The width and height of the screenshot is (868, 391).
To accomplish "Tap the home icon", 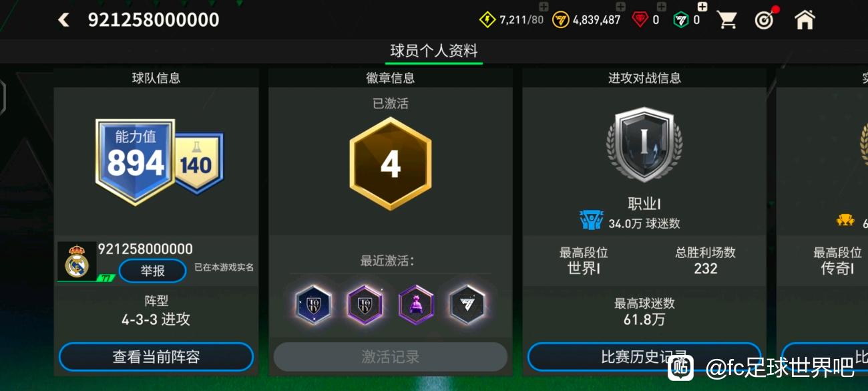I will coord(805,19).
